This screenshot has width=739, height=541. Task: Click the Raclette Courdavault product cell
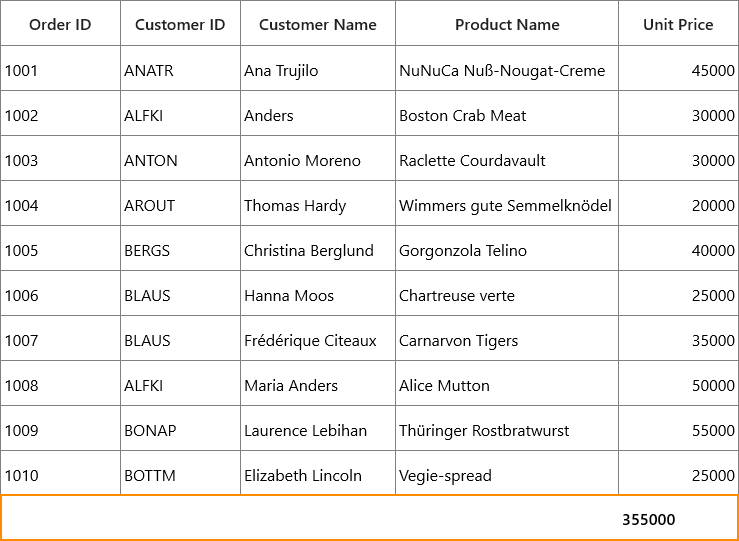[507, 158]
